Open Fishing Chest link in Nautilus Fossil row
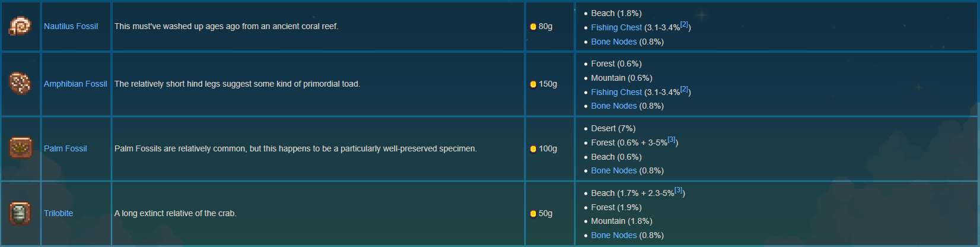The width and height of the screenshot is (980, 247). click(616, 27)
